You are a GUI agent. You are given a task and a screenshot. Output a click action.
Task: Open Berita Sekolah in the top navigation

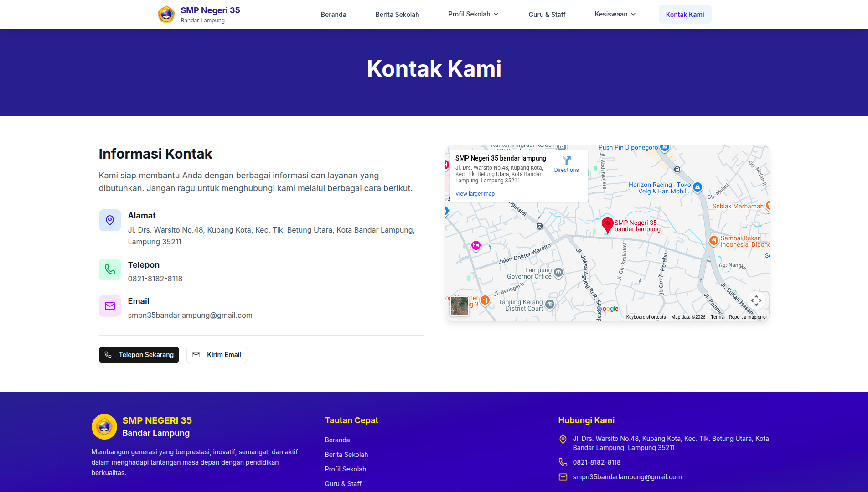(x=397, y=15)
